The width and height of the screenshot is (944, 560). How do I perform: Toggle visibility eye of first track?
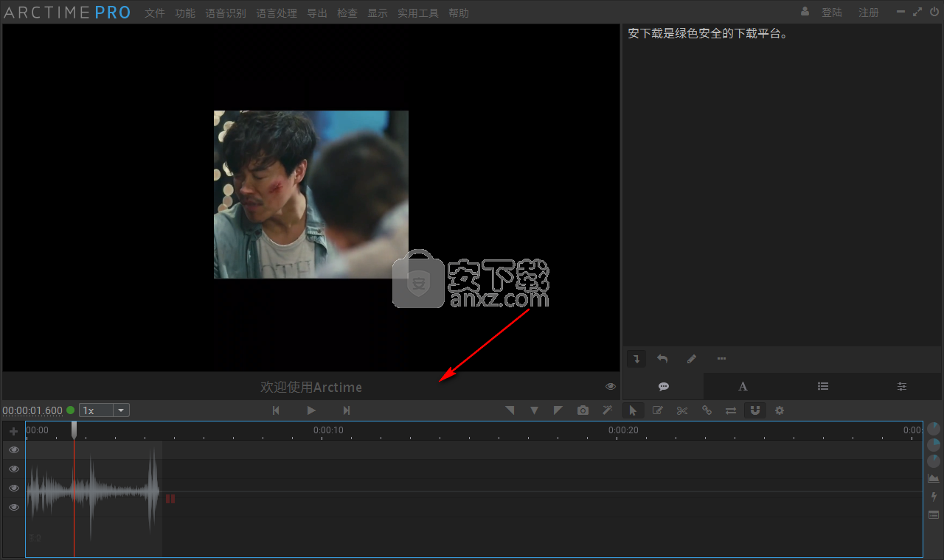[14, 449]
